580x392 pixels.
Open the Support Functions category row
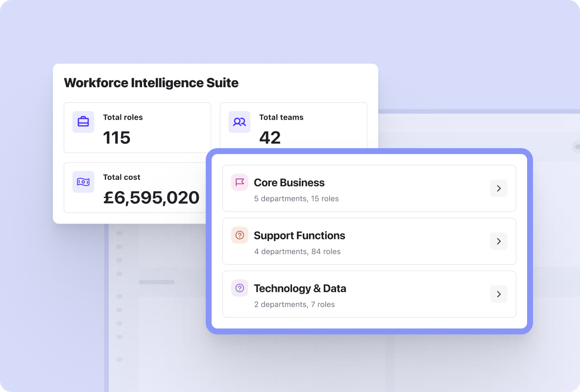(x=369, y=242)
